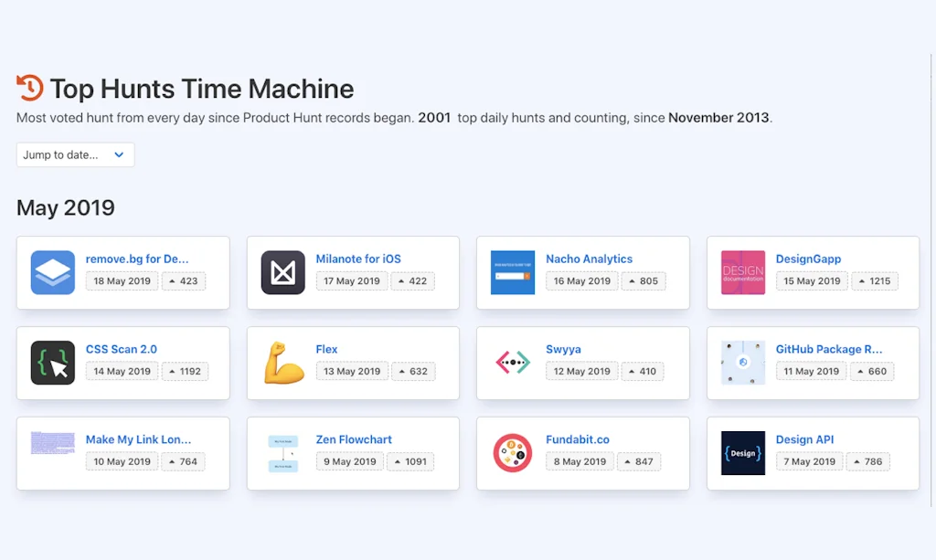Click the DesignGapp pink logo icon
The height and width of the screenshot is (560, 936).
point(742,271)
